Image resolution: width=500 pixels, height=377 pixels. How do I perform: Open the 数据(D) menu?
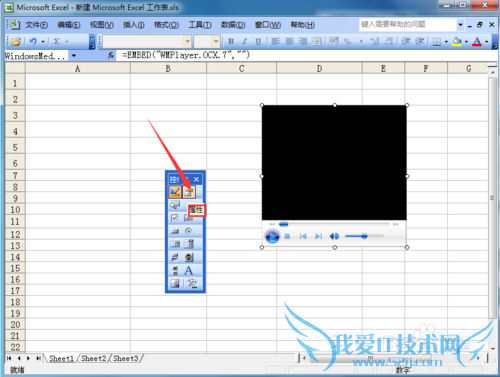coord(233,25)
